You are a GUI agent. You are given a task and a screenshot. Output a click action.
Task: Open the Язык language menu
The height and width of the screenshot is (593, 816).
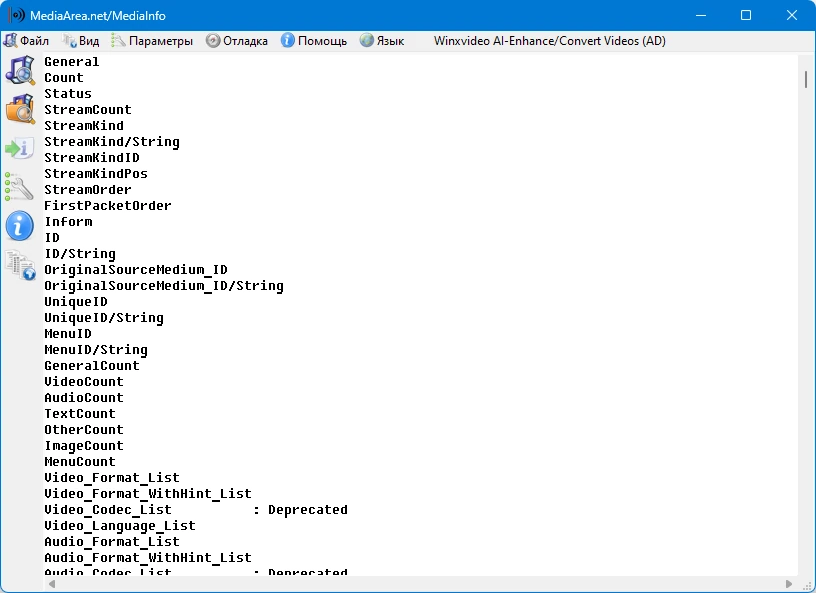382,41
